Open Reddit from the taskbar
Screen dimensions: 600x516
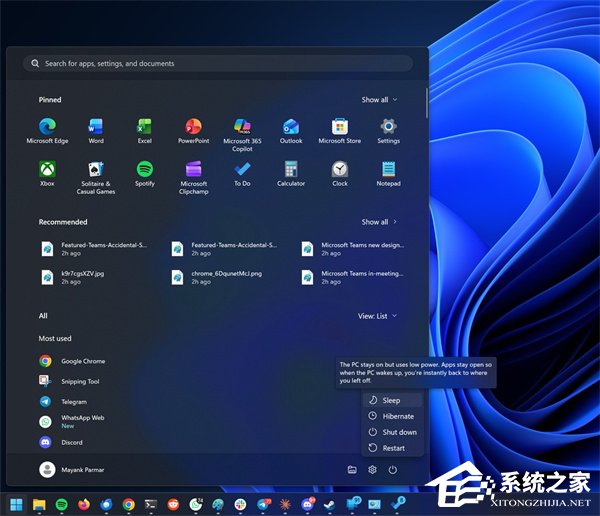[x=173, y=505]
